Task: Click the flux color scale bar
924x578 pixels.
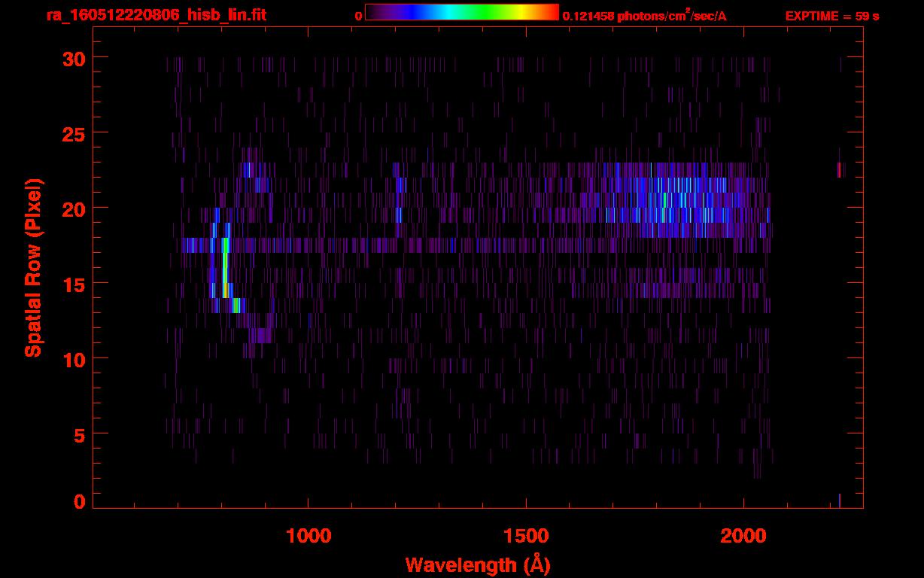Action: (462, 12)
